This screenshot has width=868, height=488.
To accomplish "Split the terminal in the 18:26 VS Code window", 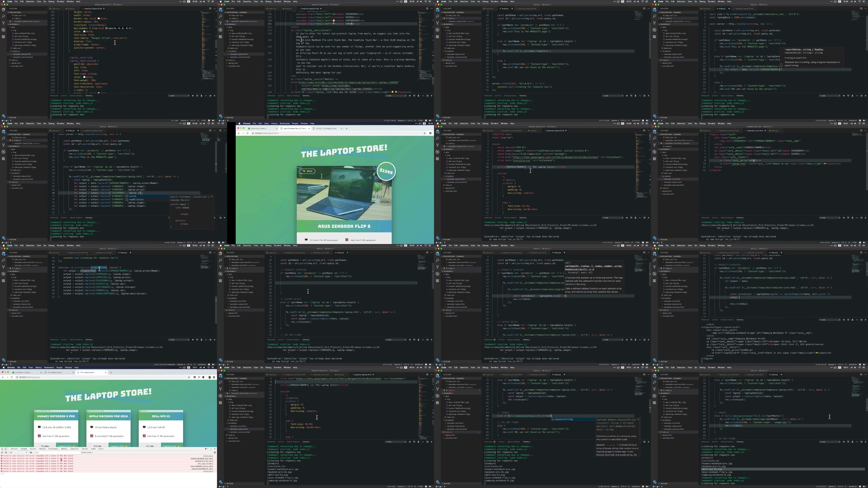I will tap(197, 96).
